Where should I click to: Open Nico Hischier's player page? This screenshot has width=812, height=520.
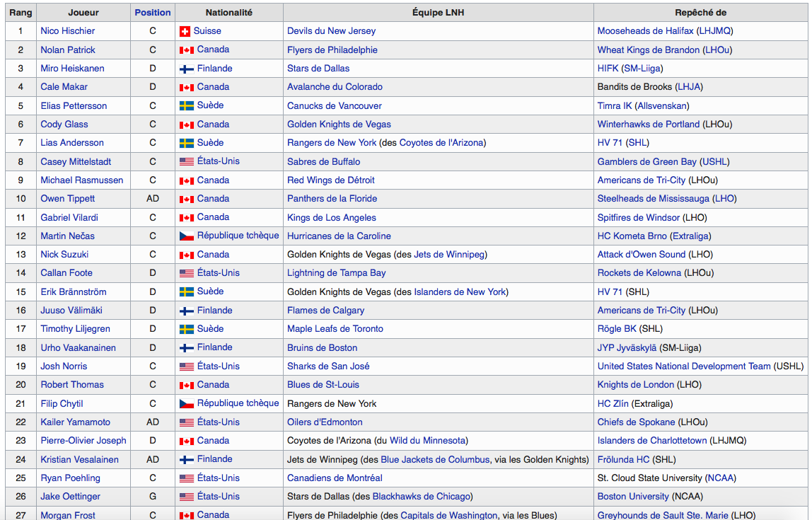[68, 31]
